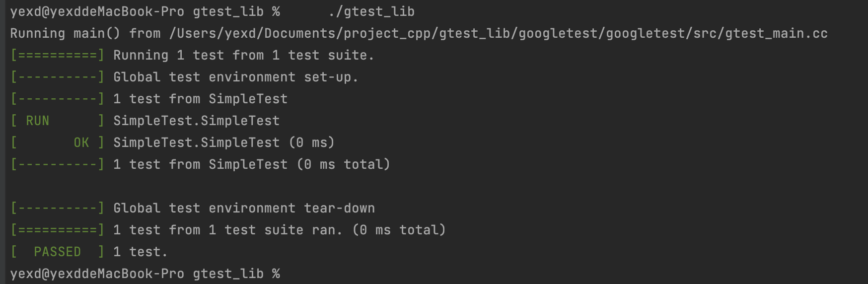Image resolution: width=868 pixels, height=284 pixels.
Task: Click the bottom [==========] separator marker
Action: [x=58, y=230]
